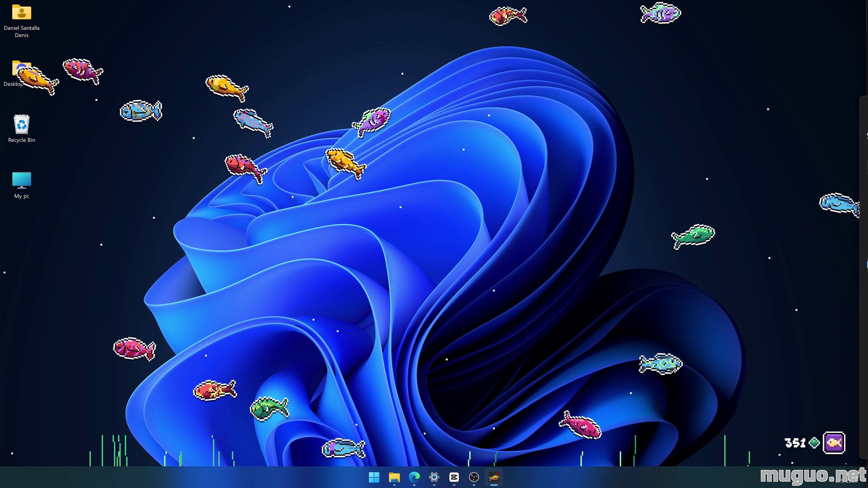Click the blue fish at the right screen edge
868x488 pixels.
pyautogui.click(x=840, y=204)
